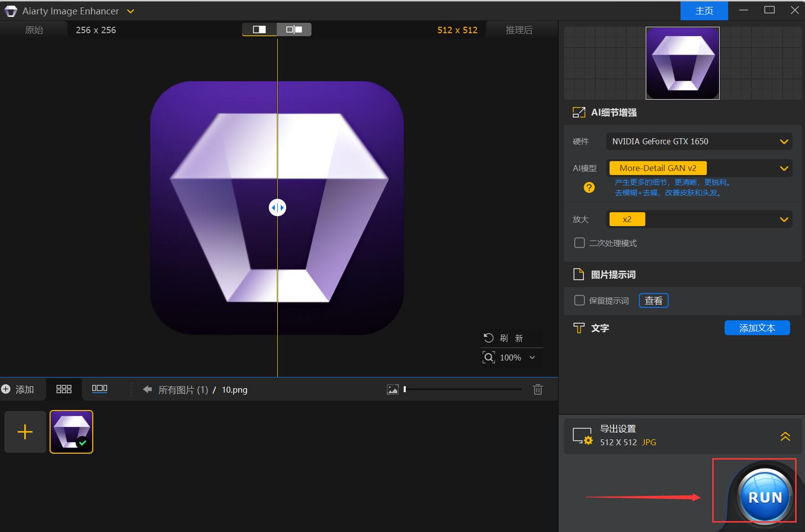This screenshot has height=532, width=805.
Task: Click the 刷新 refresh icon
Action: pyautogui.click(x=489, y=338)
